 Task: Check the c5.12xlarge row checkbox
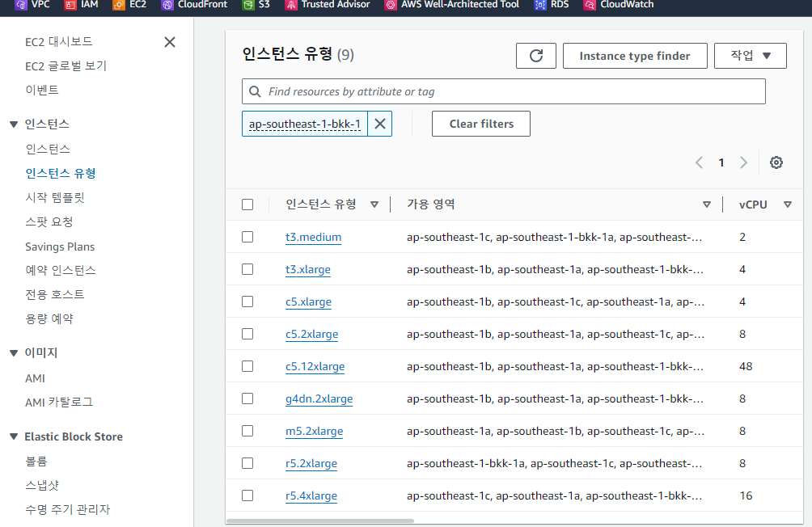[247, 366]
